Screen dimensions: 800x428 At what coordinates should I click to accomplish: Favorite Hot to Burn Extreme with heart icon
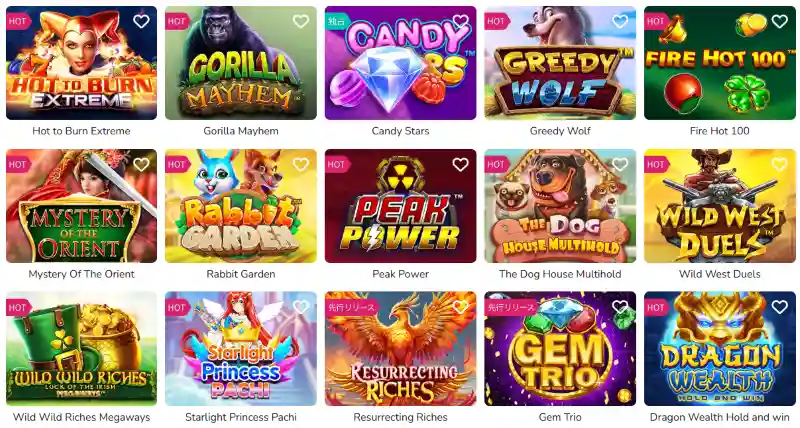coord(141,21)
